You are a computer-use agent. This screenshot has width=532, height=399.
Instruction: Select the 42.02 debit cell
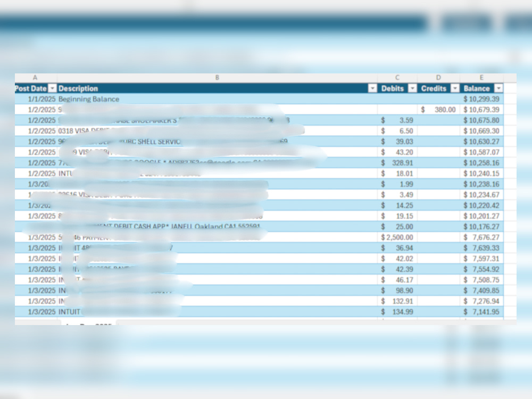[x=397, y=259]
